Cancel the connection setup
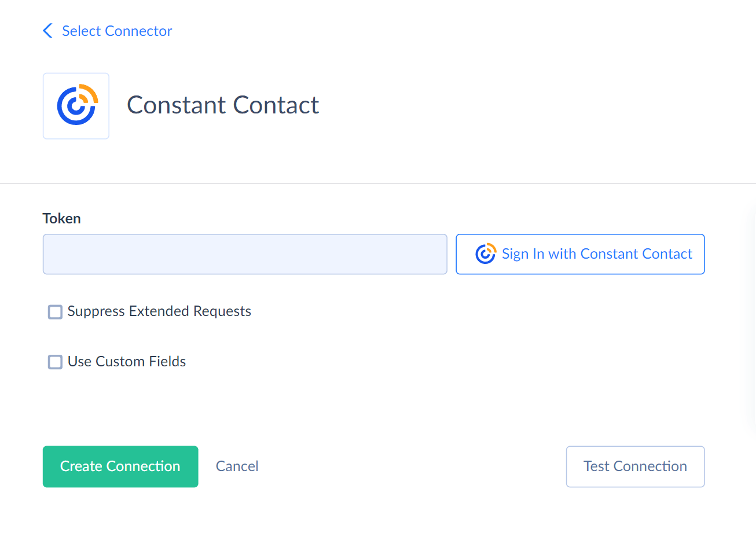Viewport: 756px width, 533px height. coord(237,466)
